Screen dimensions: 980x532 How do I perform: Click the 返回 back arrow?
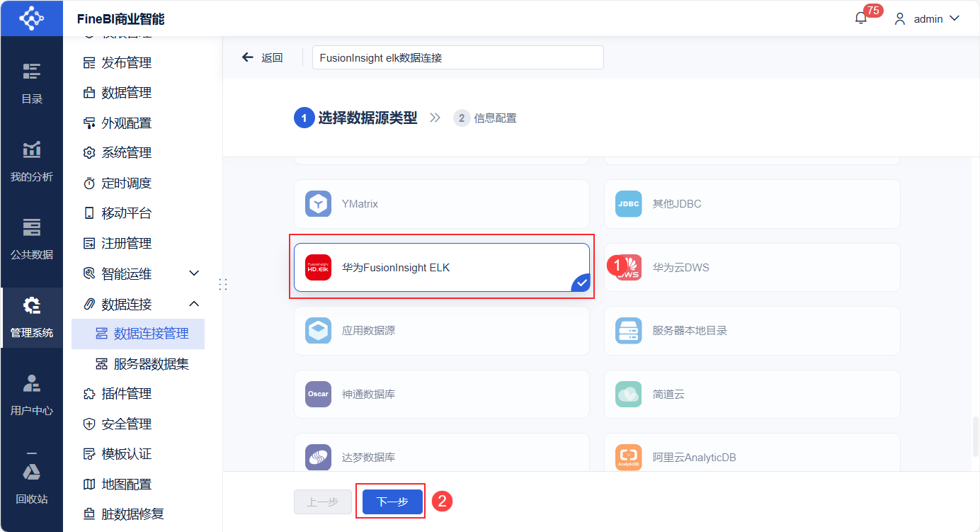point(247,57)
